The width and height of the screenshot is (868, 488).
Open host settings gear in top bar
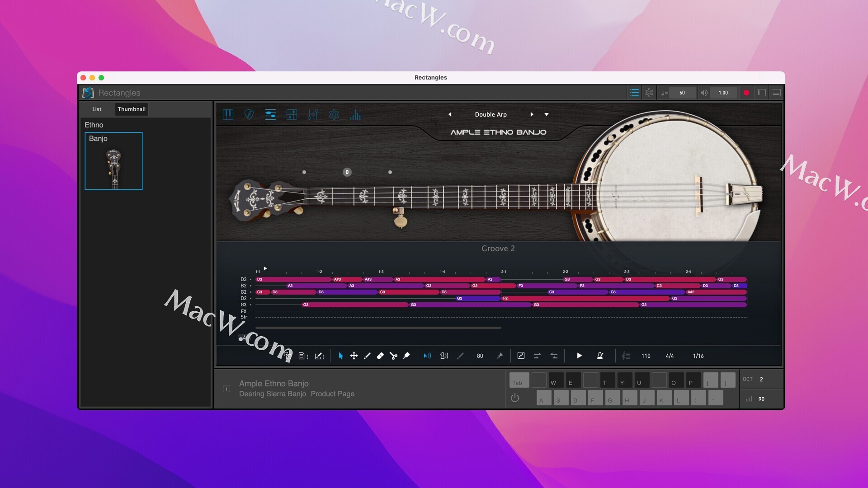649,93
